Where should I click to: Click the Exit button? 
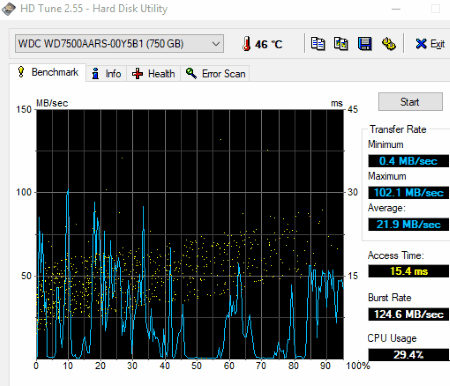tap(430, 44)
